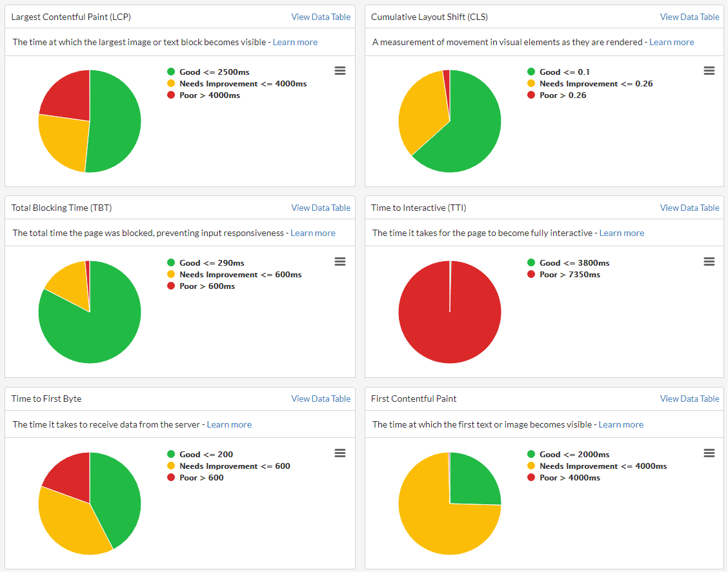Click Learn more in the Total Blocking Time description
This screenshot has height=572, width=728.
pos(312,233)
